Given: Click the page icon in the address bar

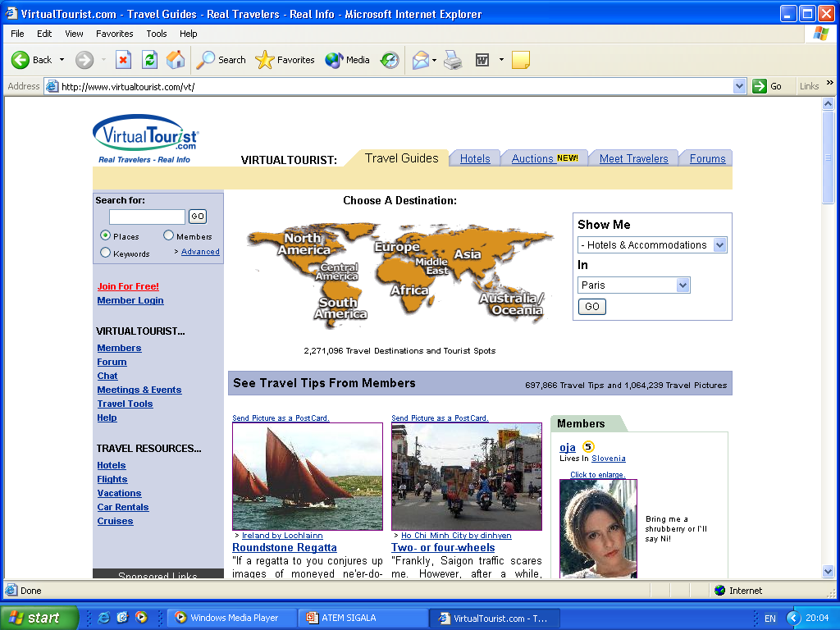Looking at the screenshot, I should tap(52, 86).
